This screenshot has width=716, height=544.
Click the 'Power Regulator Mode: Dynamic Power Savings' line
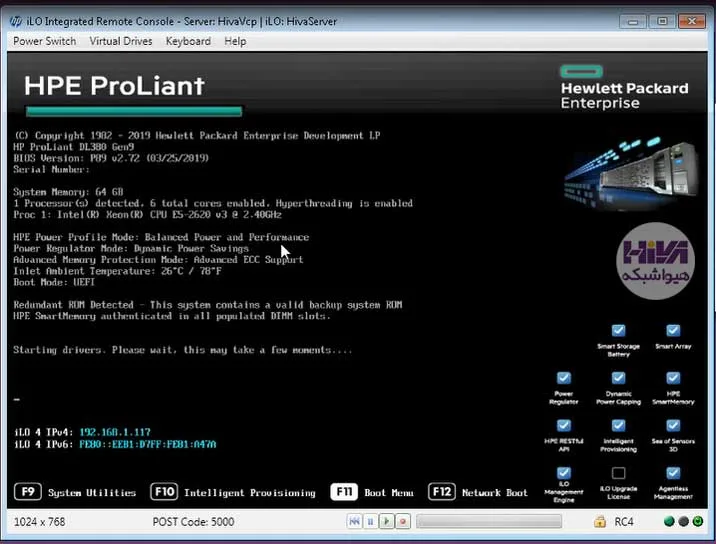pyautogui.click(x=131, y=248)
